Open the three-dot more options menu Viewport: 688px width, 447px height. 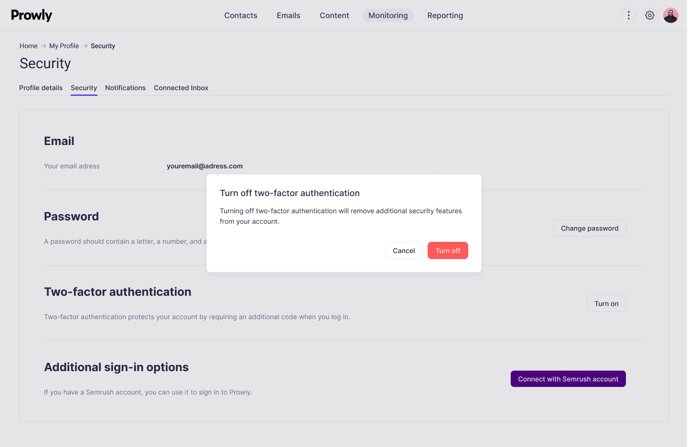[628, 15]
